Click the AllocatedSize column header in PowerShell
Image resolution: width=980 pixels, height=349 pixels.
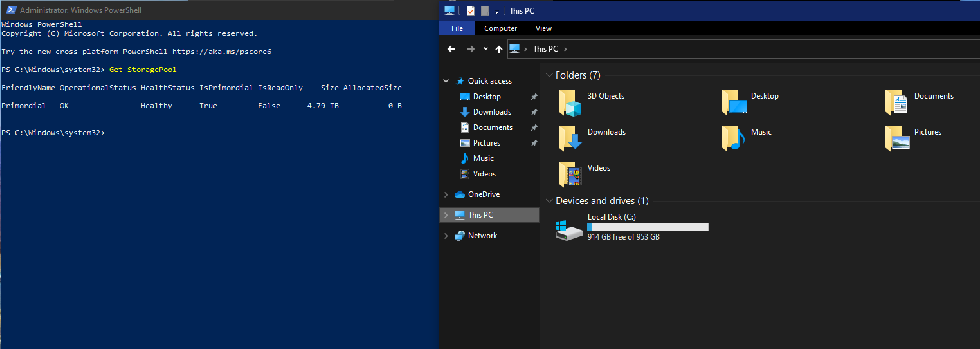pos(372,88)
